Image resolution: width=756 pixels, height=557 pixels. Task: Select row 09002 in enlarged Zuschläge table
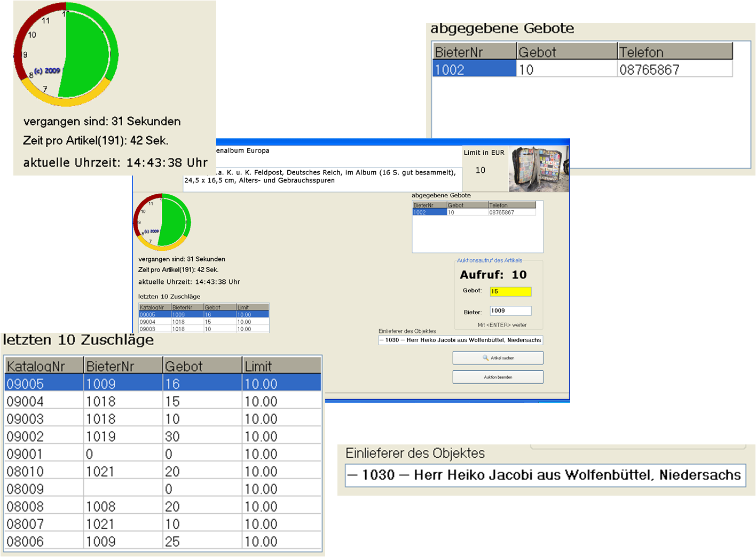click(163, 436)
